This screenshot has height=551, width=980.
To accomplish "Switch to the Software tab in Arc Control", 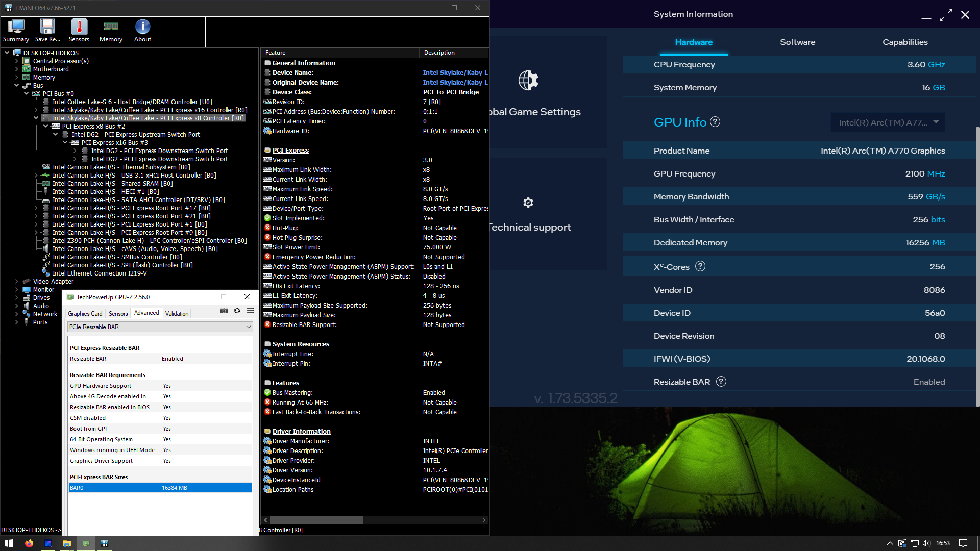I will click(797, 42).
